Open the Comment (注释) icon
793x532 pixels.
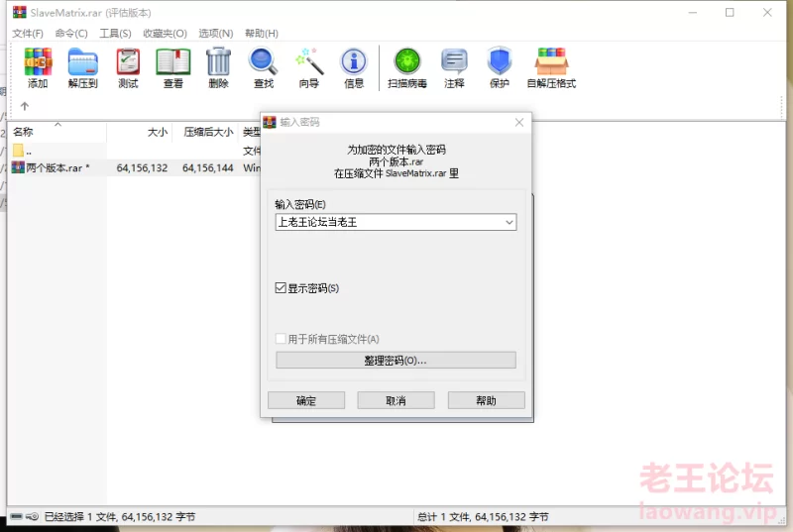pos(454,61)
